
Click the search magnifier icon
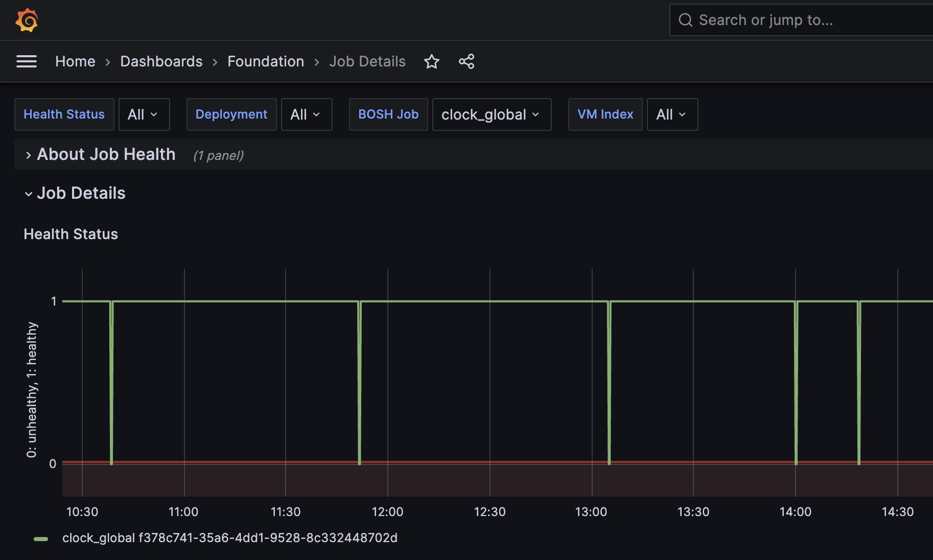(685, 20)
